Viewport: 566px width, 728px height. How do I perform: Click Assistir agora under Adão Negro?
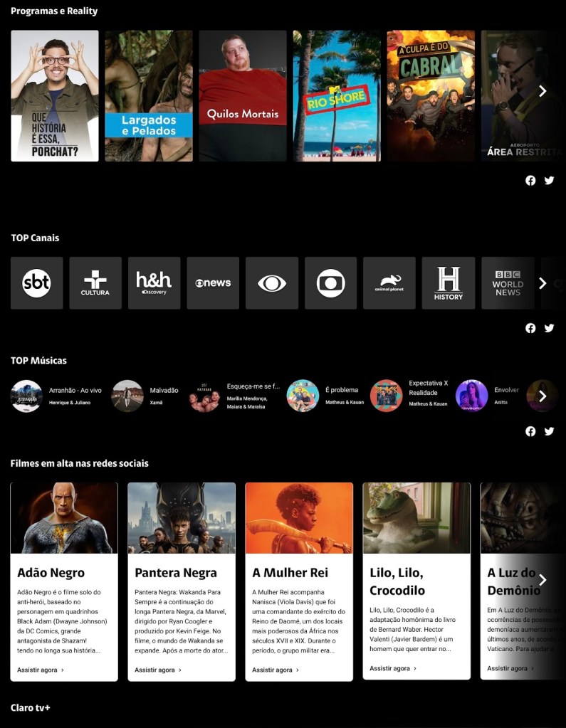tap(41, 670)
